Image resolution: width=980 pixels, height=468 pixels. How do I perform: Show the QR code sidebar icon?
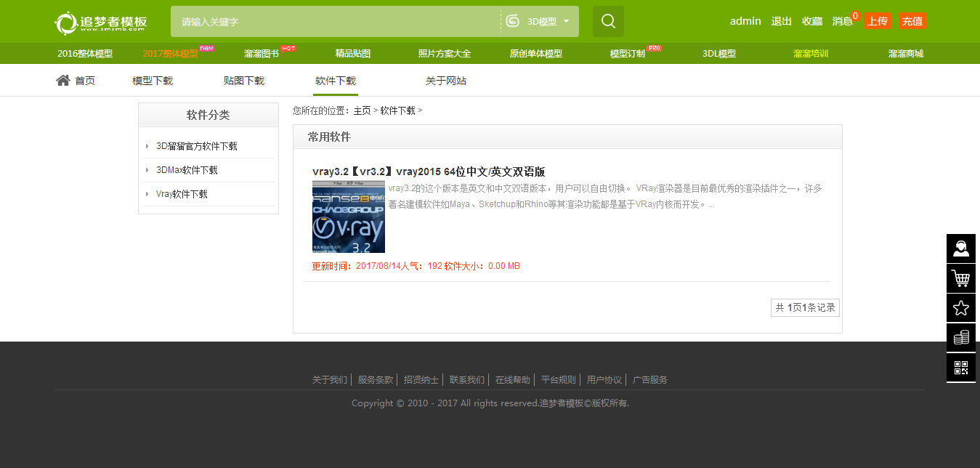960,368
